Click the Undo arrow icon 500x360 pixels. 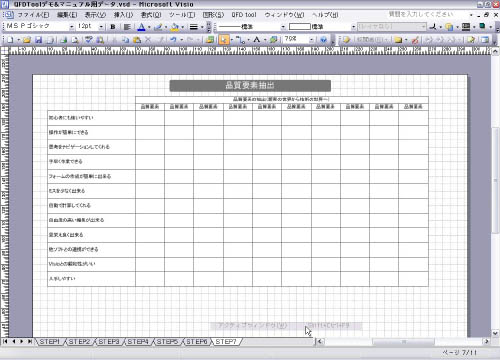(x=173, y=40)
